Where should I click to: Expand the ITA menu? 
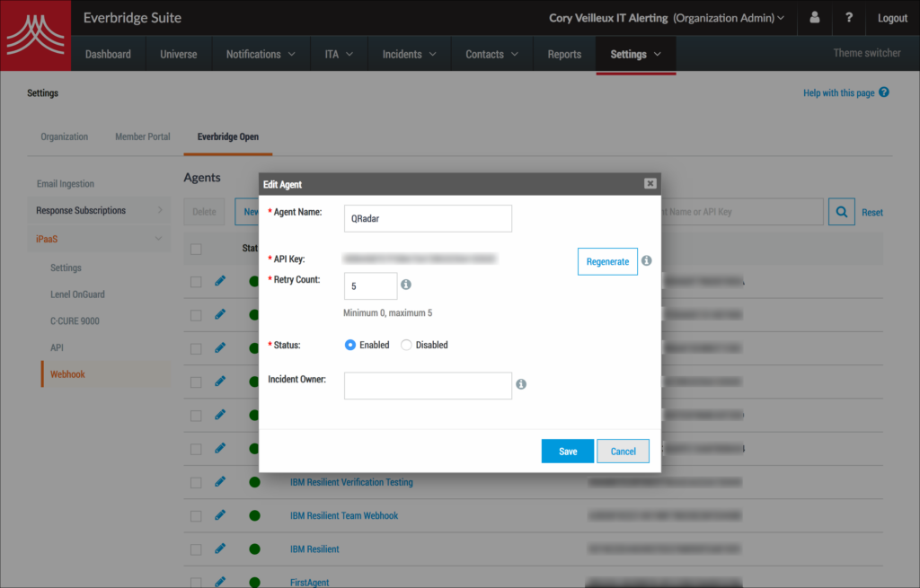pyautogui.click(x=339, y=54)
